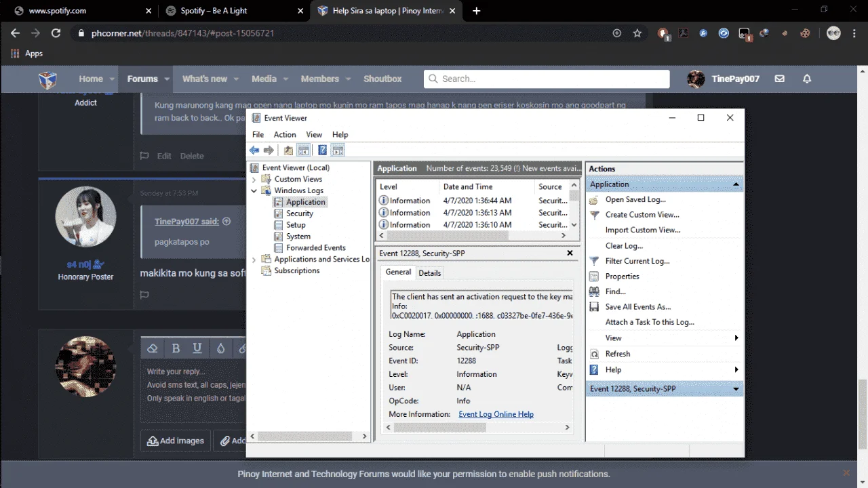Viewport: 868px width, 488px height.
Task: Switch to the Spotify – Be A Light tab
Action: click(x=235, y=11)
